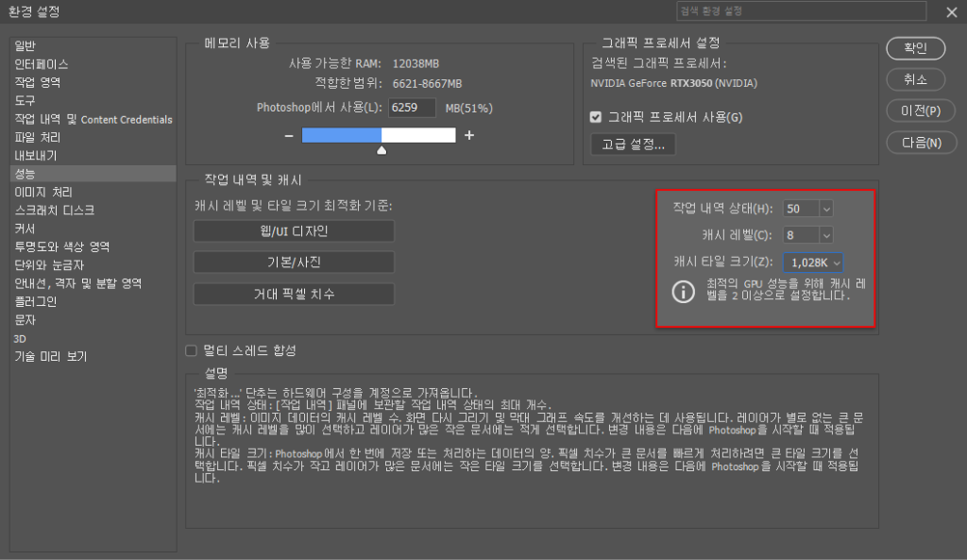Apply the 웹/UI 디자인 cache preset
This screenshot has height=560, width=967.
294,230
